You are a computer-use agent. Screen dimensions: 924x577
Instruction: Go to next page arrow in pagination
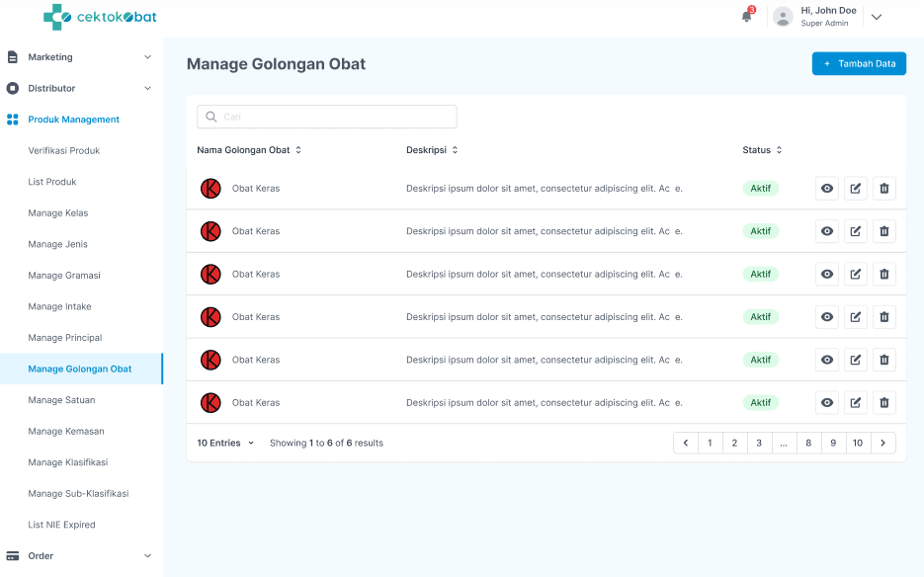883,444
